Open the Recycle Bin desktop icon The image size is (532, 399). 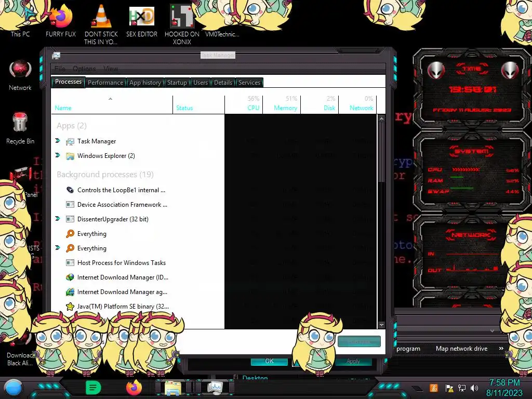point(20,128)
